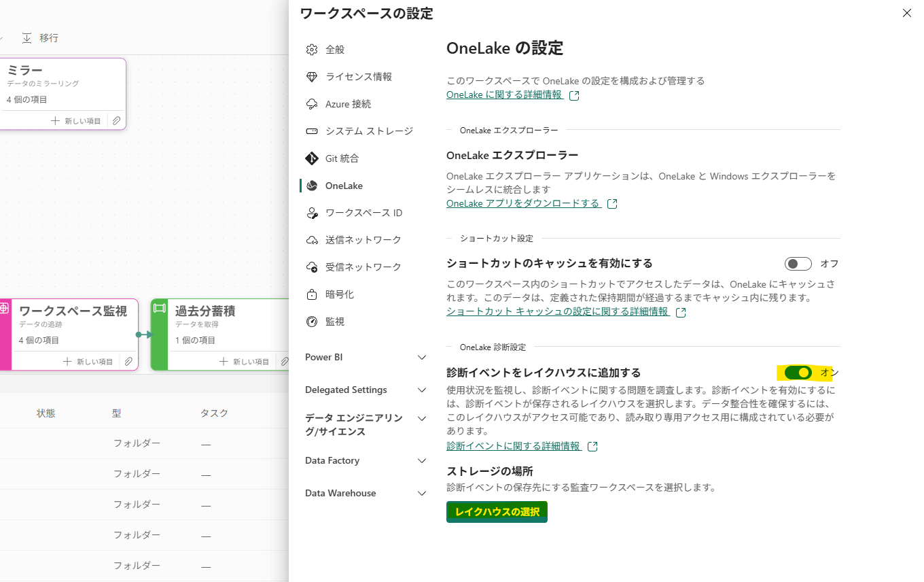This screenshot has width=924, height=582.
Task: Click the cloud icon beside Azure 接続
Action: pos(312,104)
